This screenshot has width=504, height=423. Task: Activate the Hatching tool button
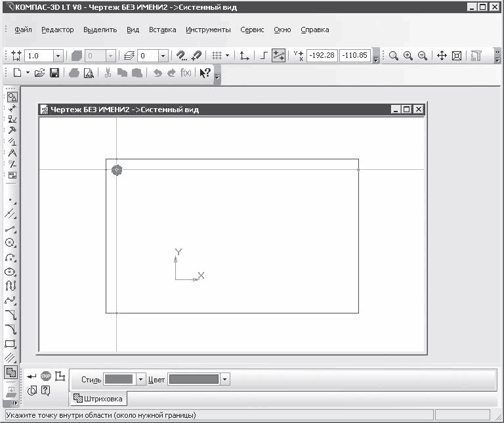point(10,373)
